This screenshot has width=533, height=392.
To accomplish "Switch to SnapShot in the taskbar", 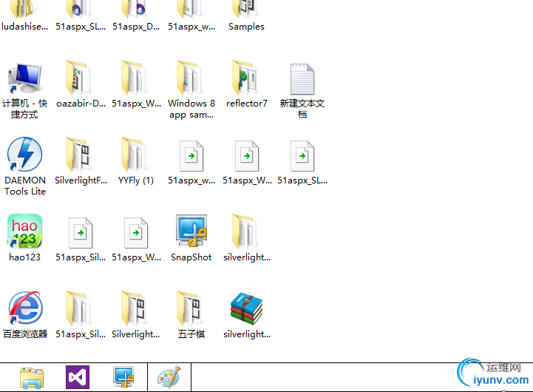I will tap(123, 376).
